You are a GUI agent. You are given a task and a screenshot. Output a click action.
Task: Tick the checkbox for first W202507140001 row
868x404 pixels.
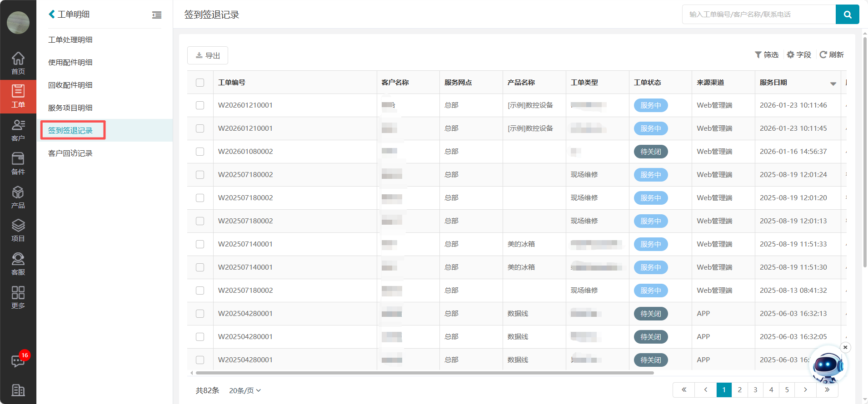[200, 244]
